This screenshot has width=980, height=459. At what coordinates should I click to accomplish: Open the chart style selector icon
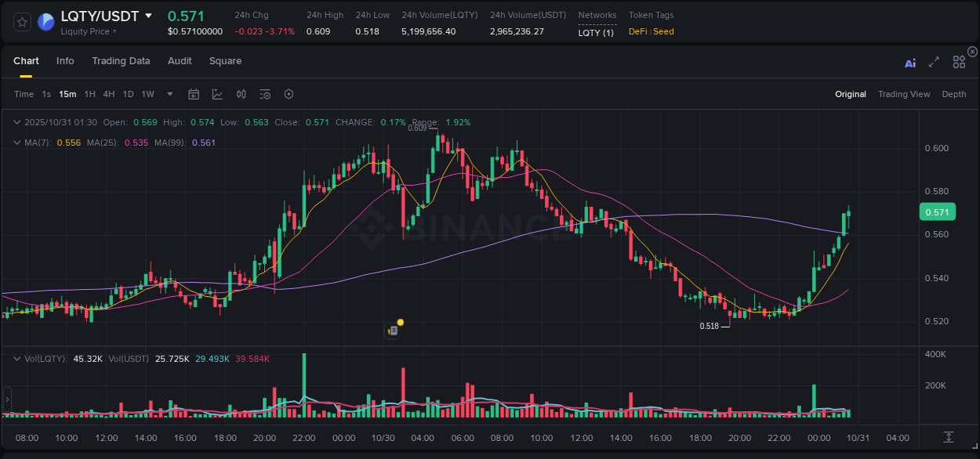[216, 94]
